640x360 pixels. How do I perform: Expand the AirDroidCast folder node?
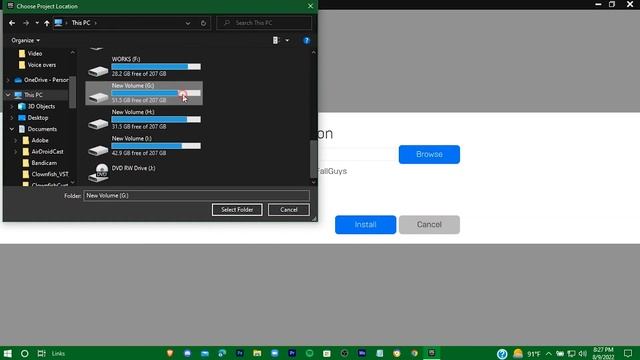[x=16, y=151]
